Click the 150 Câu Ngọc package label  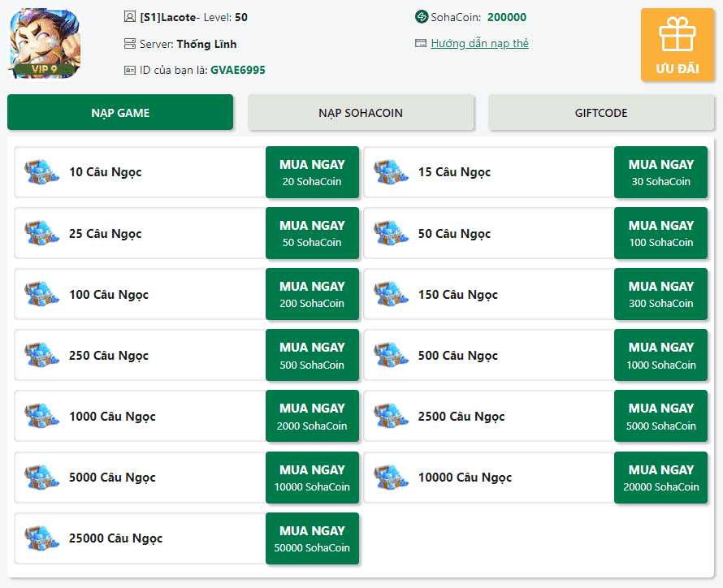pos(458,295)
